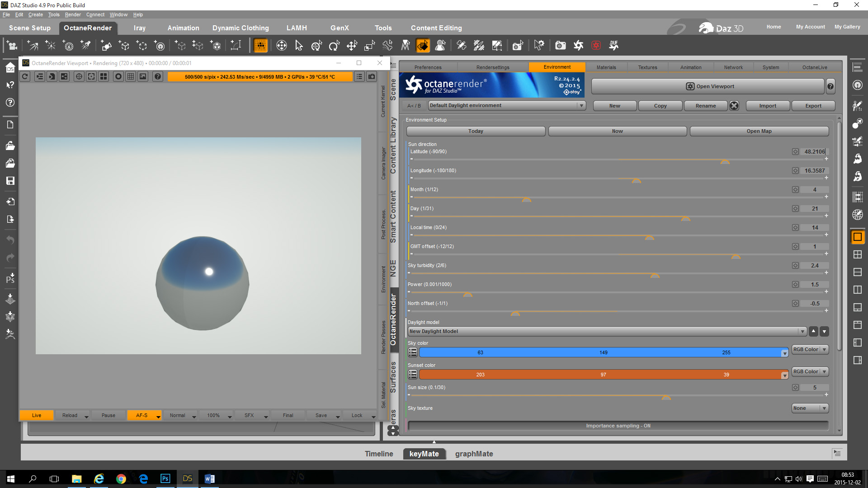Open the Render menu in menu bar

pyautogui.click(x=73, y=14)
